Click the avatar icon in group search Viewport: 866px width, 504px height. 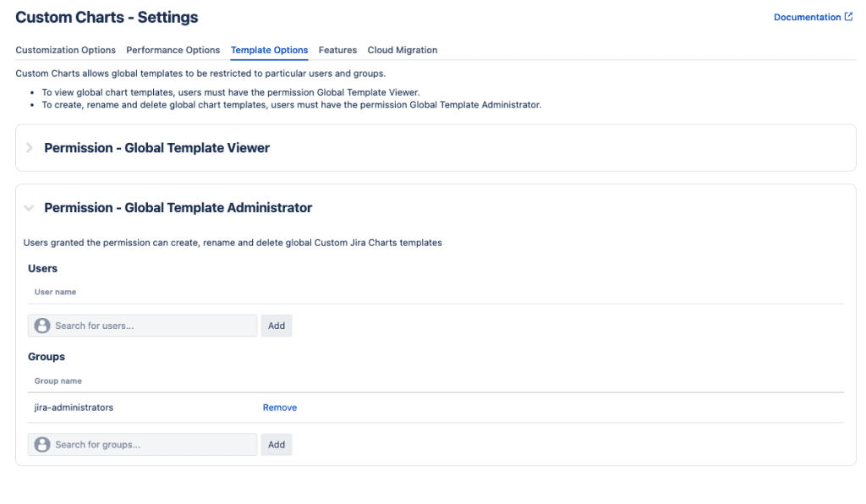(41, 444)
